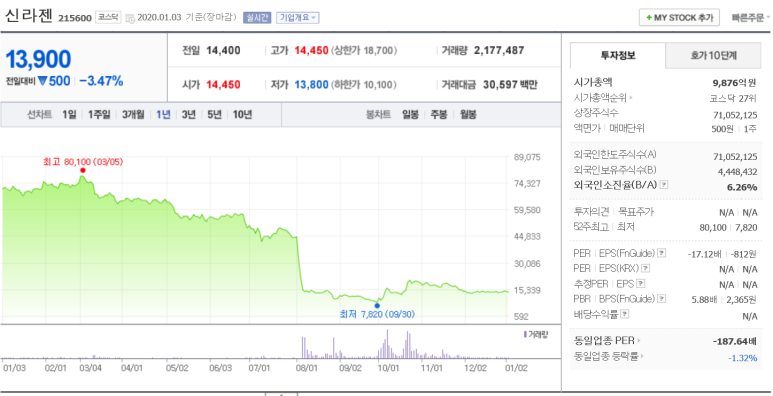Select the 투자정보 tab

pos(618,55)
